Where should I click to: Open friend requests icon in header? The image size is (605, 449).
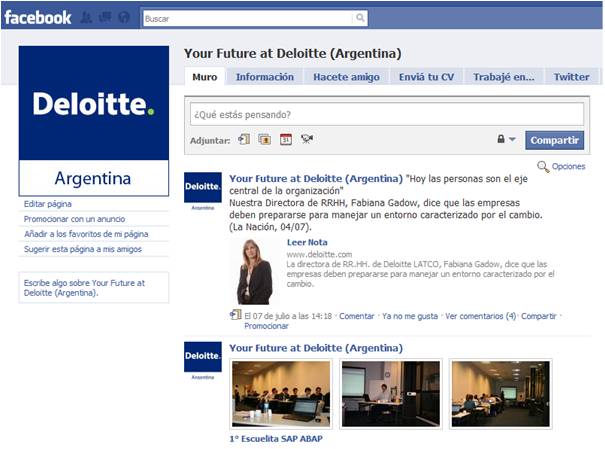coord(86,18)
